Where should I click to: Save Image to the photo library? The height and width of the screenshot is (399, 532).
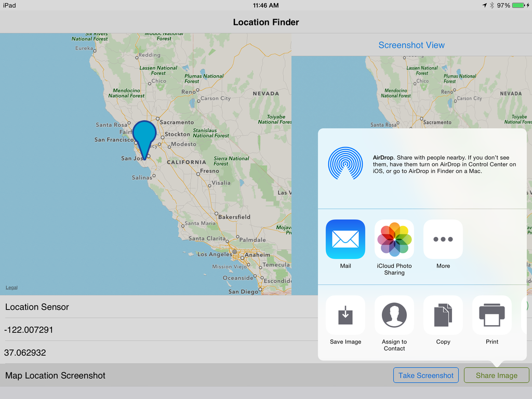click(345, 315)
